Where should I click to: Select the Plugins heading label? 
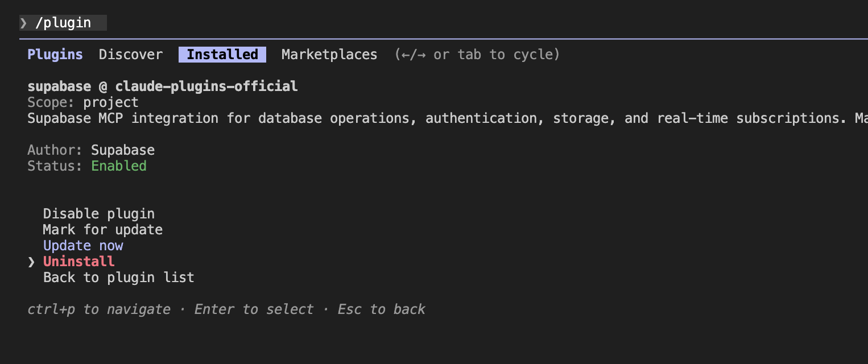click(x=55, y=55)
